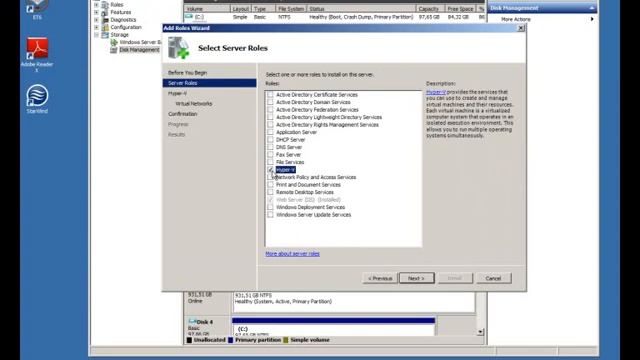Click the (C:) volume drive icon
The width and height of the screenshot is (640, 360).
coord(189,17)
